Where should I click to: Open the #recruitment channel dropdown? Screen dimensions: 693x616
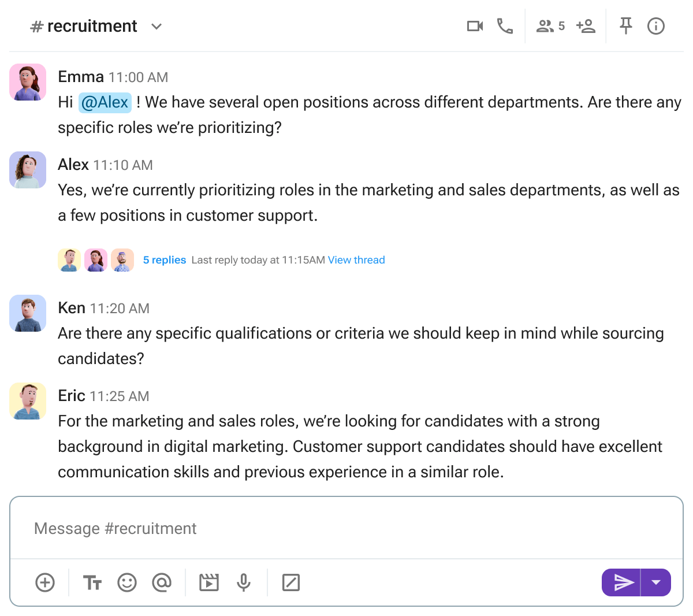(156, 27)
